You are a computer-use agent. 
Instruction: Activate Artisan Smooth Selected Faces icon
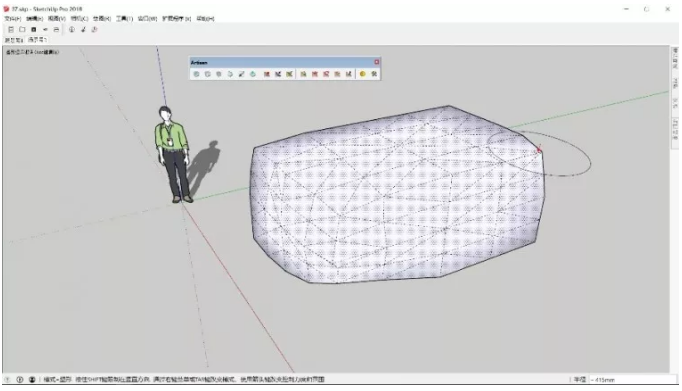tap(219, 74)
